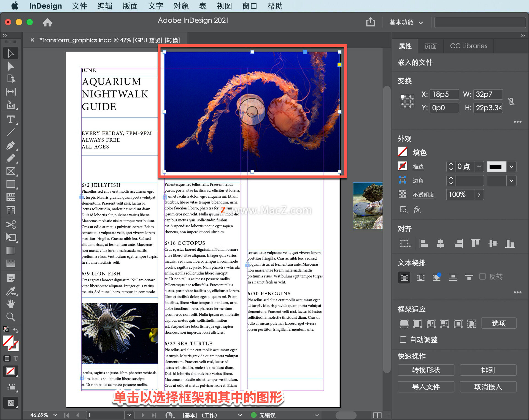The image size is (529, 420).
Task: Click the 填色 fill color swatch
Action: click(403, 152)
